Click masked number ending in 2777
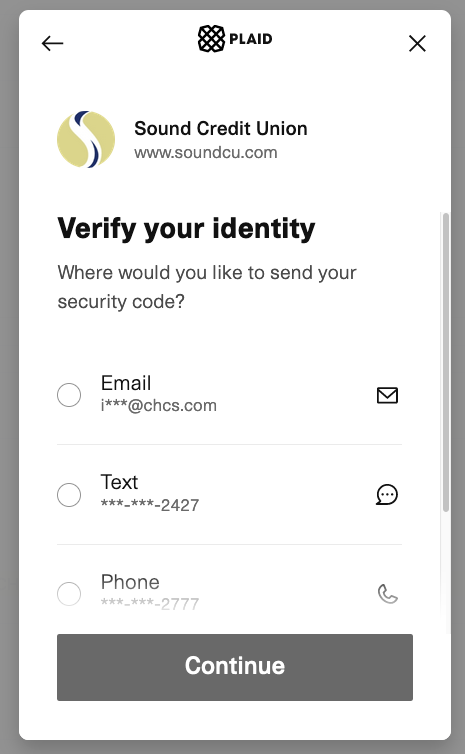465x754 pixels. 150,604
